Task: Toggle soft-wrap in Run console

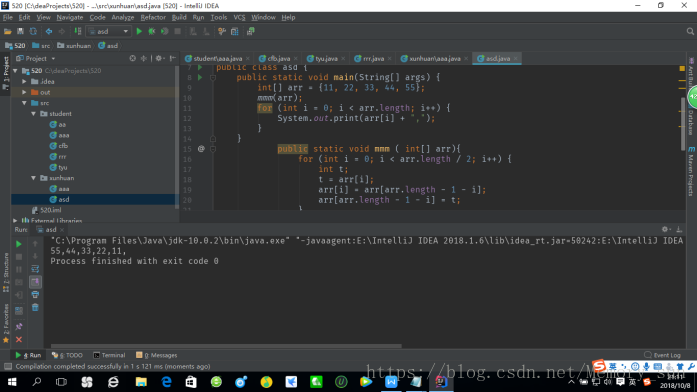Action: (x=35, y=269)
